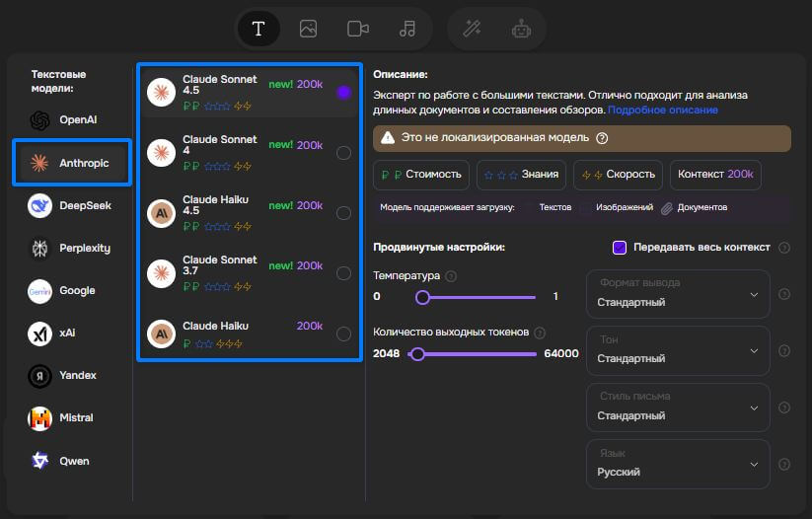Image resolution: width=812 pixels, height=519 pixels.
Task: Switch to the video generation mode icon
Action: point(357,29)
